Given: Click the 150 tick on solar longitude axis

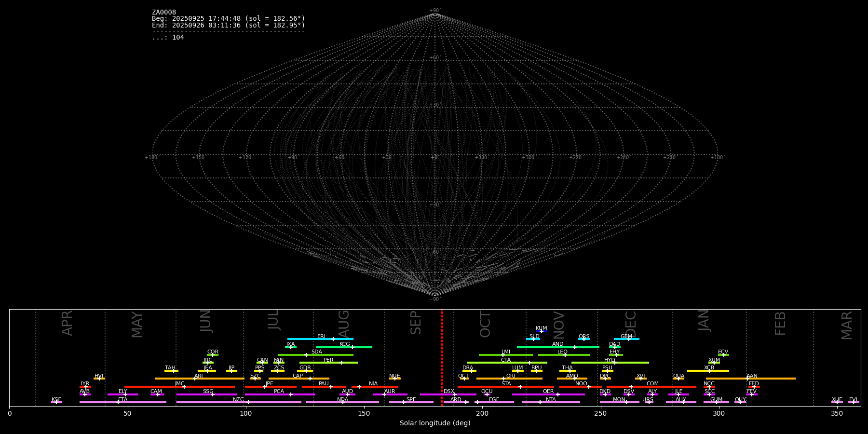Looking at the screenshot, I should 364,413.
